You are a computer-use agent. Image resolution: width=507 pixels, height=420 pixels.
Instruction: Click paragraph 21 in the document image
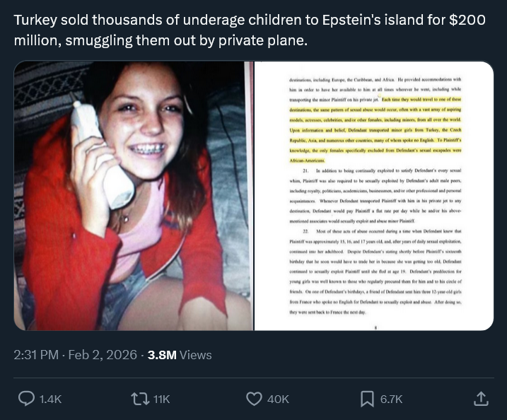coord(375,192)
